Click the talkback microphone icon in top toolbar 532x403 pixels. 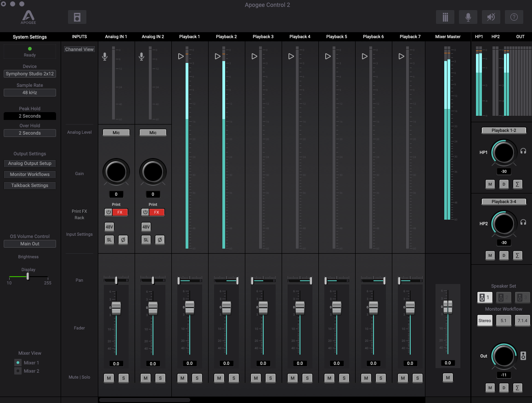click(468, 17)
